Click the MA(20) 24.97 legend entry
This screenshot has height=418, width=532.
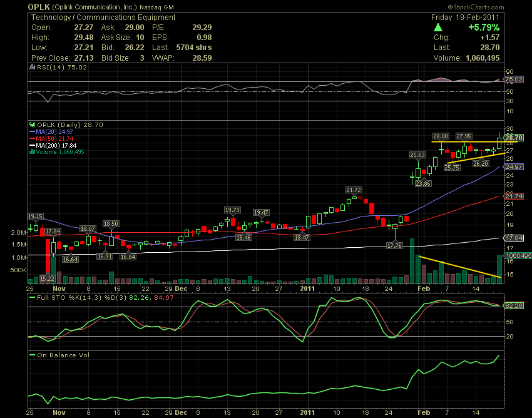pyautogui.click(x=51, y=131)
